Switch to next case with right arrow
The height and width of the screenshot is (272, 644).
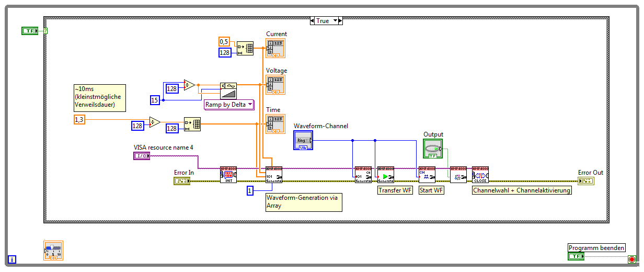340,21
